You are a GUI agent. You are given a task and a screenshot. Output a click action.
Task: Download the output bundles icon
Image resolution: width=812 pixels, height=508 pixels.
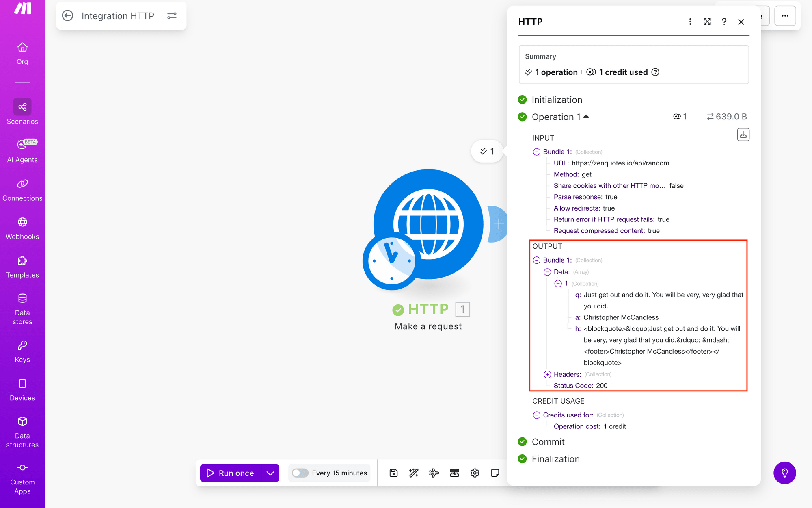(743, 135)
